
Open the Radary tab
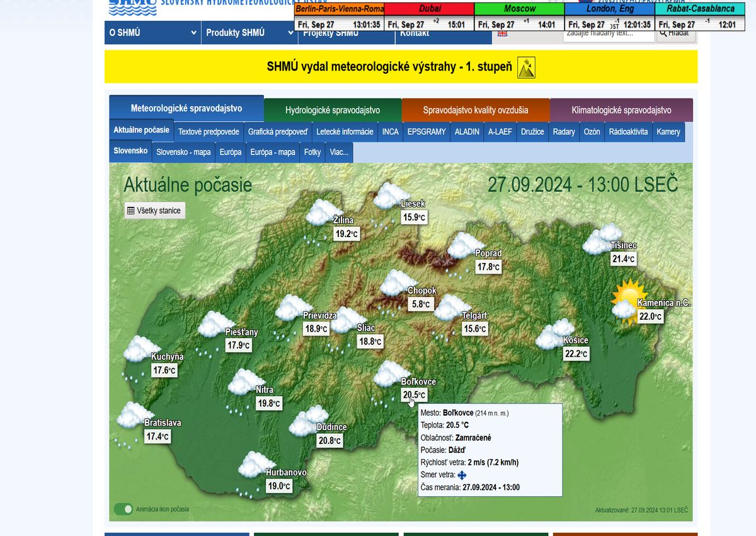click(563, 132)
